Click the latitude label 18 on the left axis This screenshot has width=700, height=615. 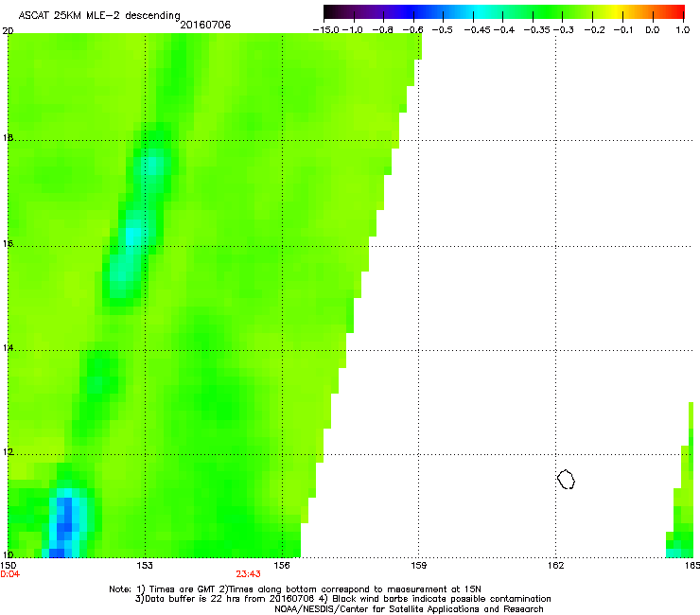[8, 137]
